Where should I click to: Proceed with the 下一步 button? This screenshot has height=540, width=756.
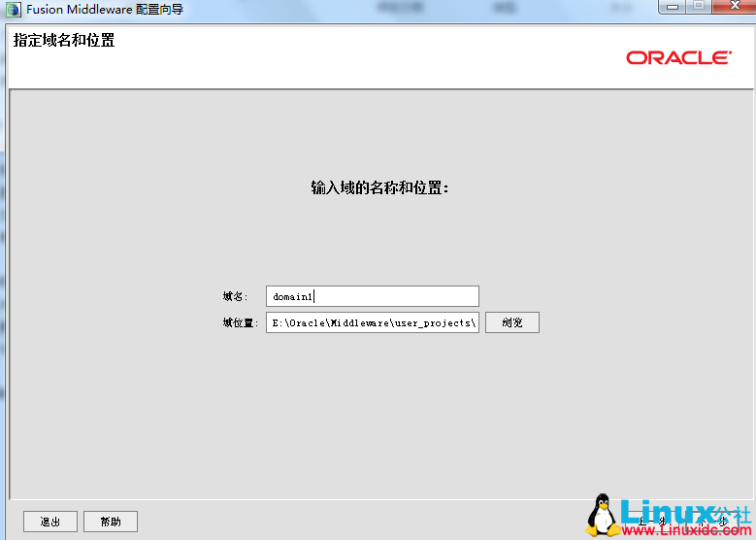(x=711, y=522)
